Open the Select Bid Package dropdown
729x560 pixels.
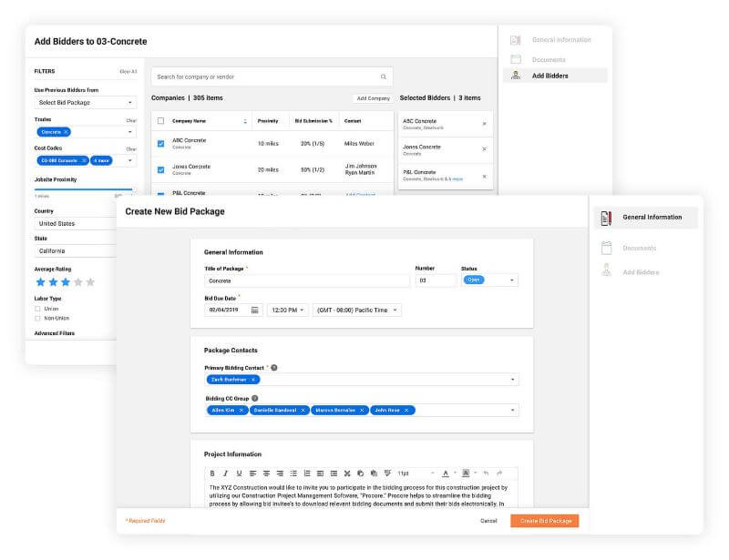pyautogui.click(x=85, y=103)
